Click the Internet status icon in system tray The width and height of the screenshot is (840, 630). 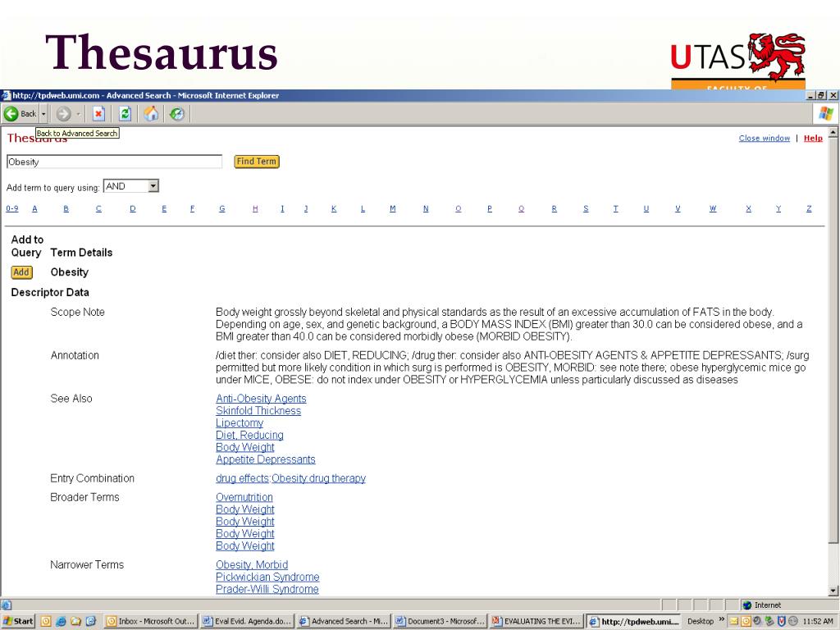(747, 605)
